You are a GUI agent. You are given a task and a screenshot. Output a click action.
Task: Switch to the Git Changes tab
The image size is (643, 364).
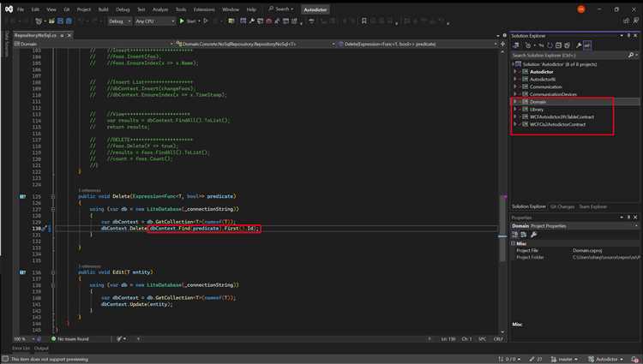click(x=562, y=206)
